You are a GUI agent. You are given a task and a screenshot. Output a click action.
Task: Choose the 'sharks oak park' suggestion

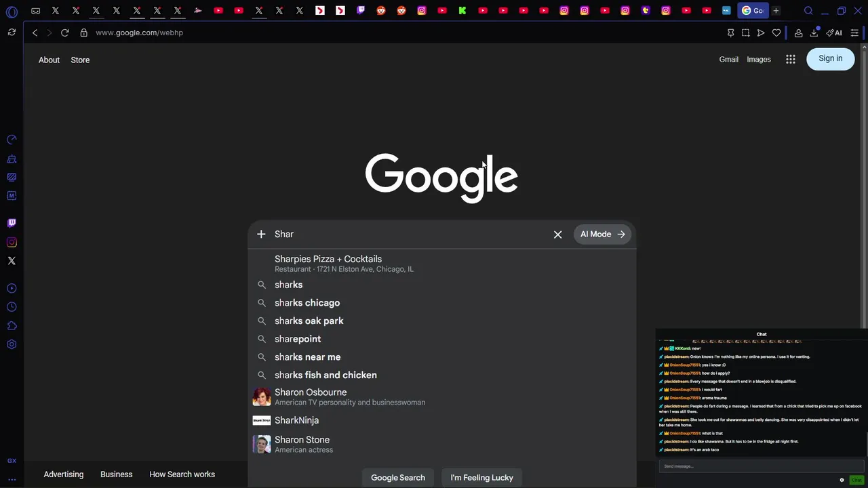point(442,321)
